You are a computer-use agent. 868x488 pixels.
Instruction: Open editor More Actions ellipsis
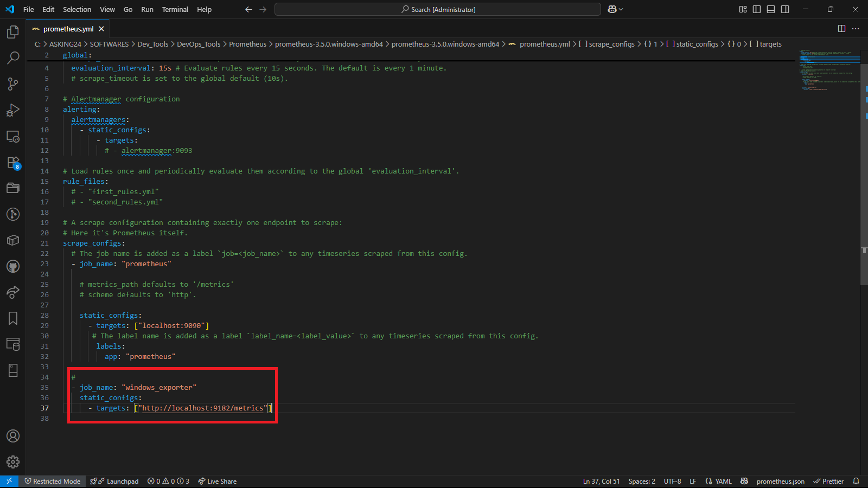click(856, 29)
